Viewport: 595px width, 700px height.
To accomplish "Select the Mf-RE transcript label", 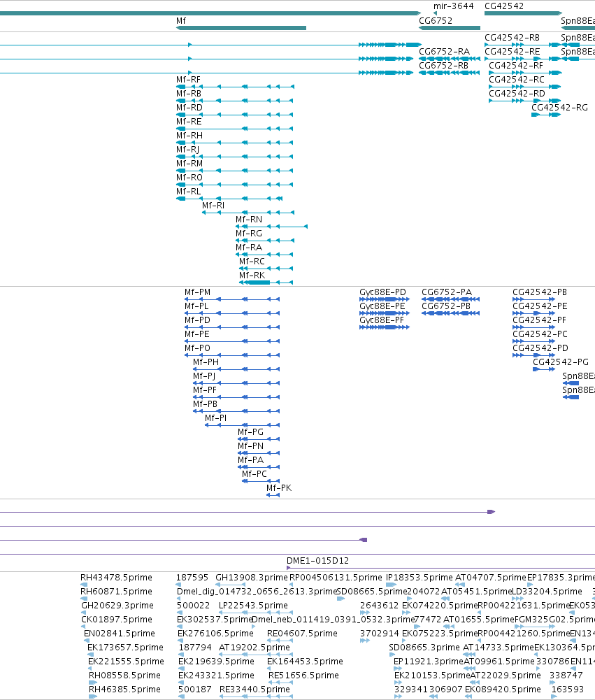I will pyautogui.click(x=189, y=122).
